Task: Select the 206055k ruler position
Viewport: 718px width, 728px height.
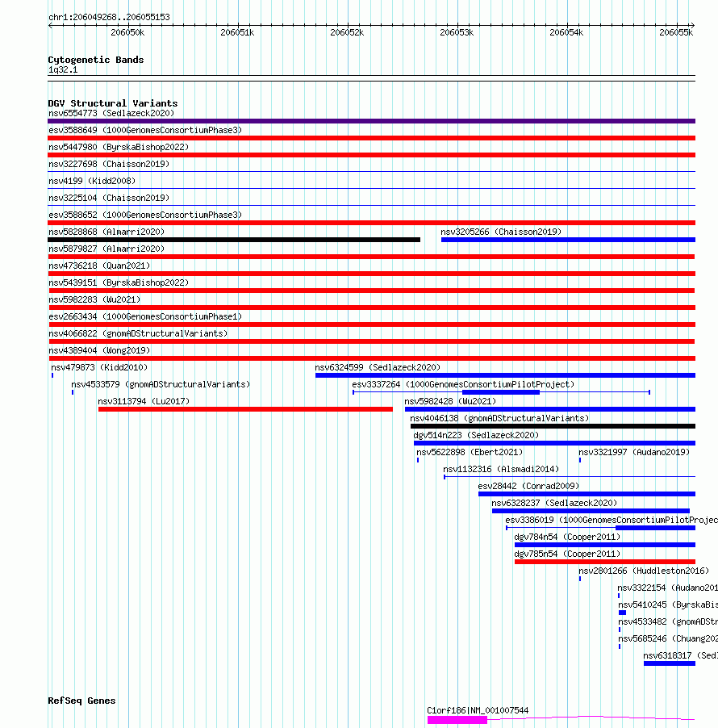Action: coord(676,32)
